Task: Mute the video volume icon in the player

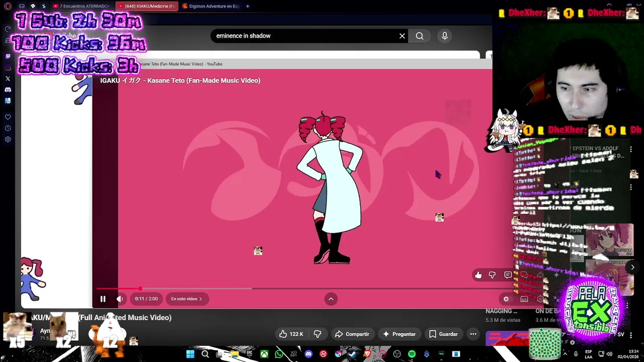Action: [x=120, y=299]
